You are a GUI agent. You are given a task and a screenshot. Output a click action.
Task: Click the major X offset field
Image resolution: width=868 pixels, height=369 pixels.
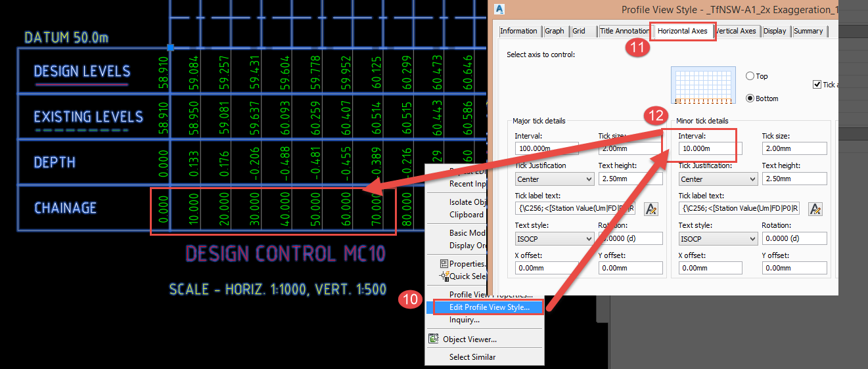click(x=547, y=268)
